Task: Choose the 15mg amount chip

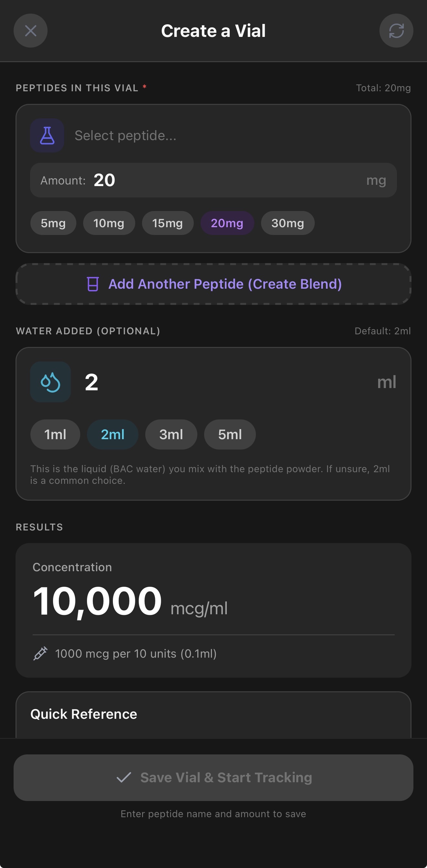Action: tap(167, 223)
